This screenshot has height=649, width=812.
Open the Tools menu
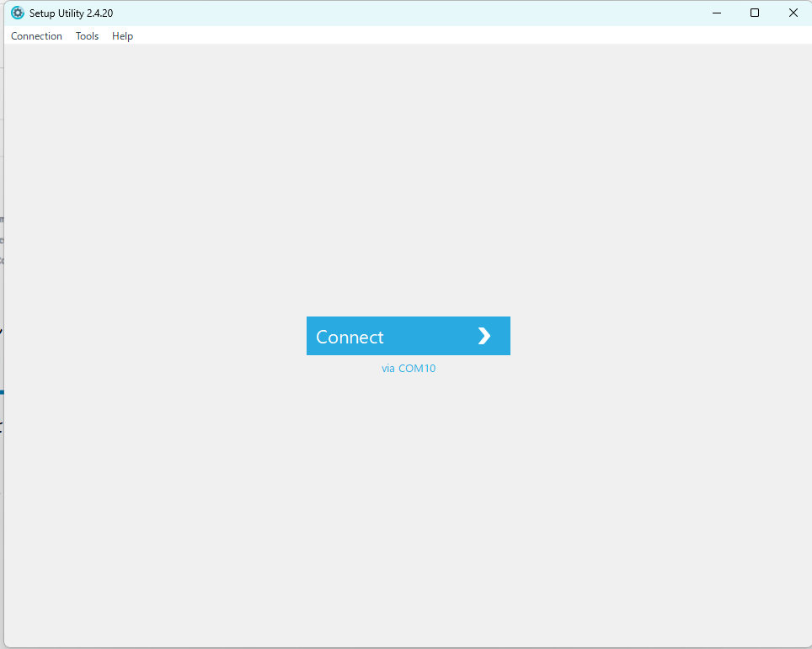pos(87,35)
